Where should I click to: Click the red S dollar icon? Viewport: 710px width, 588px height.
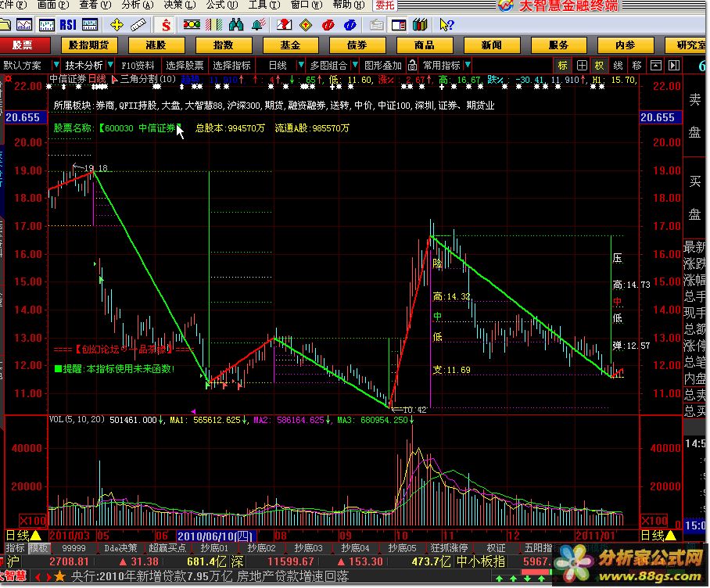[x=167, y=24]
